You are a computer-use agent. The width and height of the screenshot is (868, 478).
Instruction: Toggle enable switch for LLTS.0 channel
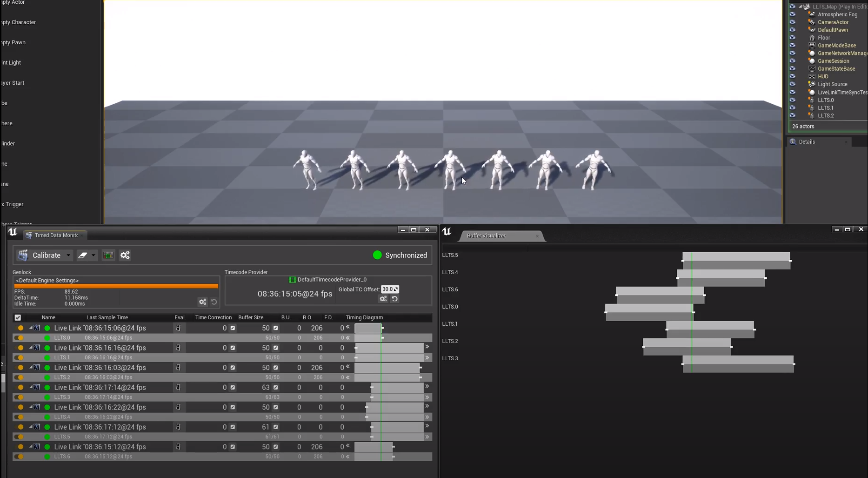19,338
